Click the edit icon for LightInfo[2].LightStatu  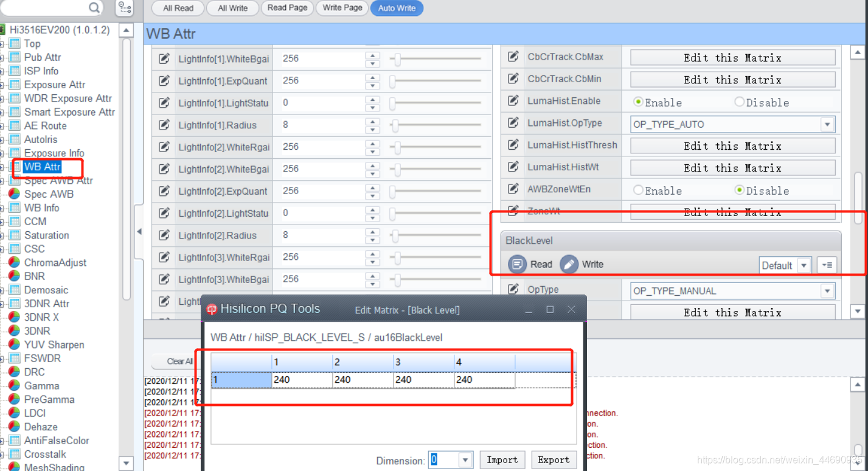(164, 213)
